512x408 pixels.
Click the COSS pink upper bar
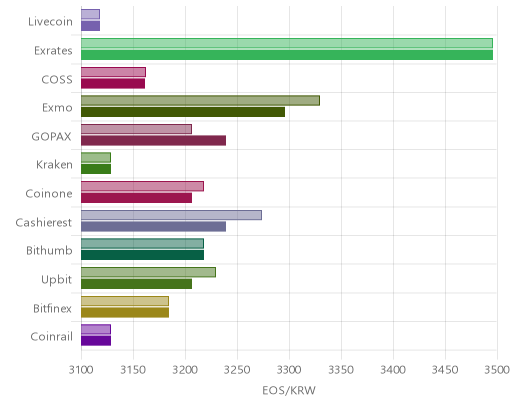pyautogui.click(x=113, y=72)
